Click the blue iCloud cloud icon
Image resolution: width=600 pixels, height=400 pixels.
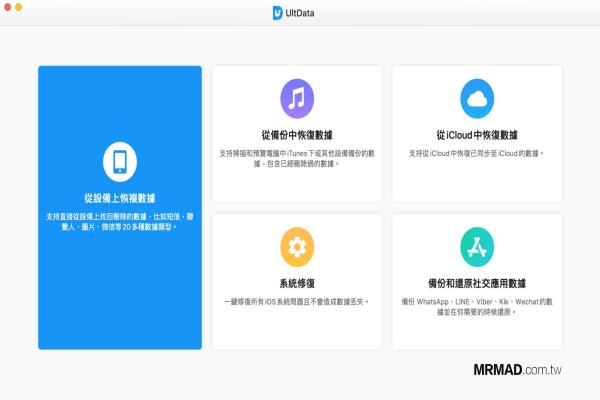pyautogui.click(x=477, y=99)
